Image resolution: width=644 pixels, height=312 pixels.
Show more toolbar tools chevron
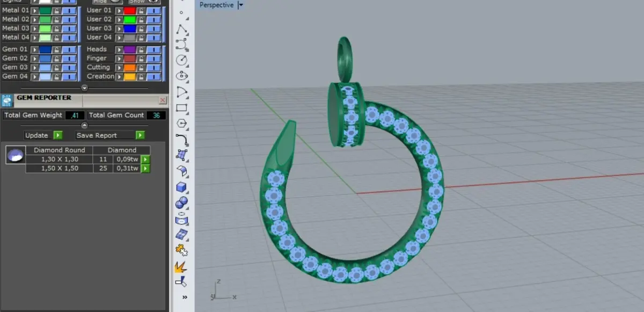tap(185, 296)
